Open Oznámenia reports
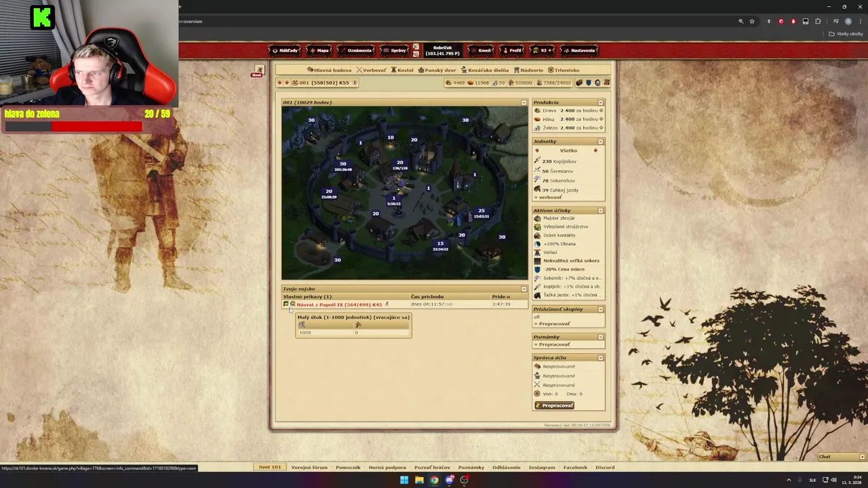The image size is (868, 488). point(355,50)
